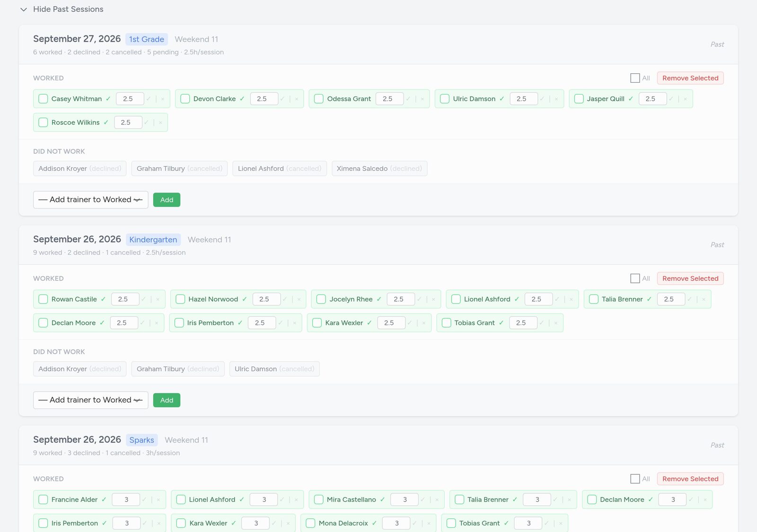Click the green Add button in 1st Grade session

[x=167, y=200]
